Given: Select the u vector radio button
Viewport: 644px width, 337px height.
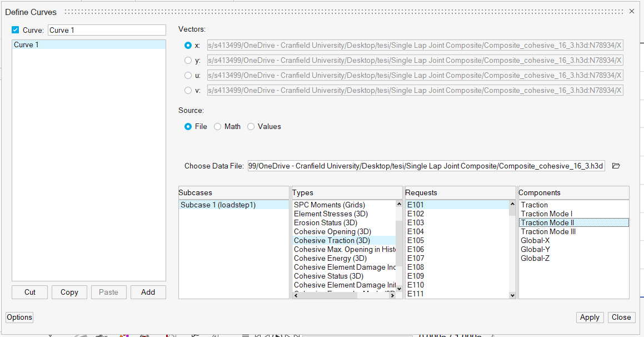Looking at the screenshot, I should pyautogui.click(x=188, y=76).
